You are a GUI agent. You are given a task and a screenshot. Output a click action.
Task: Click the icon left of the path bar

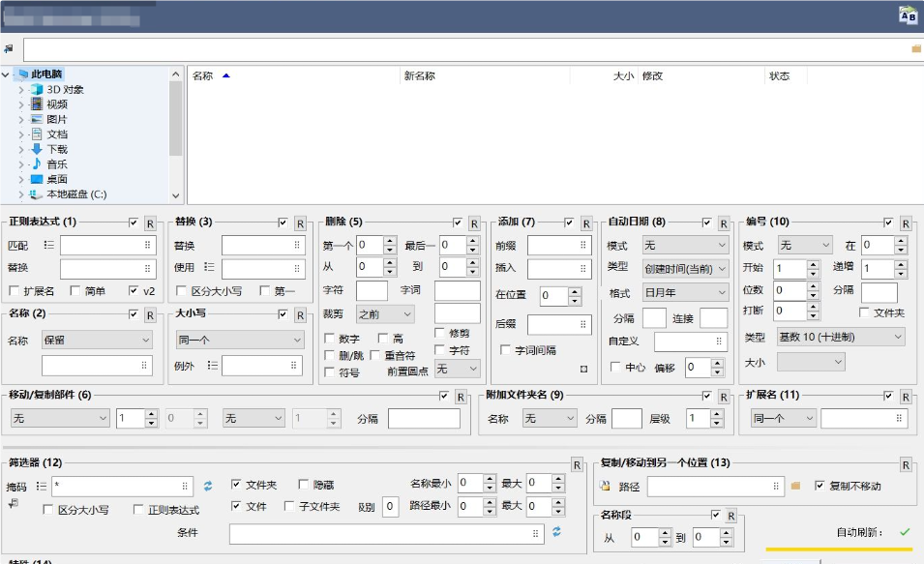[x=9, y=49]
